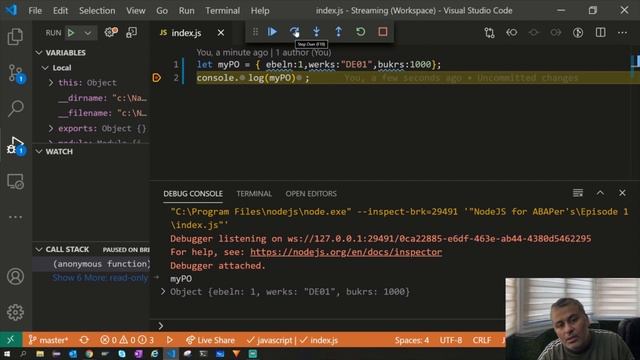Go to previous change in editor toolbar
Viewport: 640px width, 360px height.
511,33
